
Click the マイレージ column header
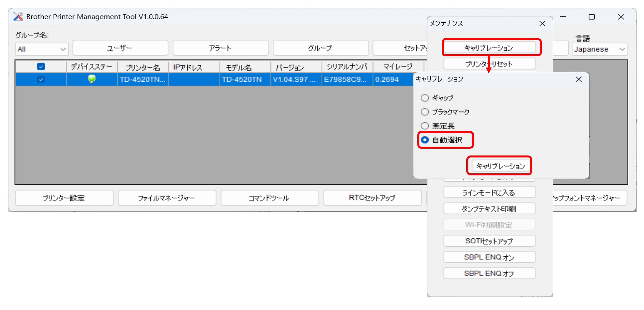pyautogui.click(x=398, y=67)
